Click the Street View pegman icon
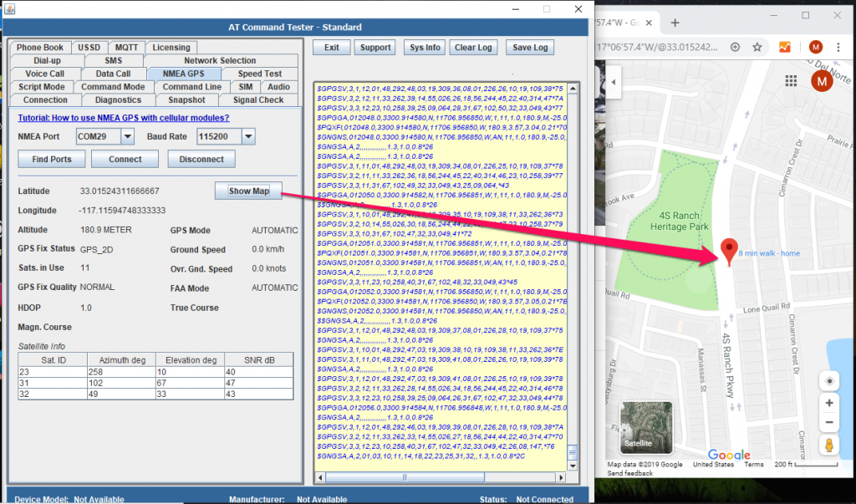This screenshot has width=856, height=504. pos(829,445)
